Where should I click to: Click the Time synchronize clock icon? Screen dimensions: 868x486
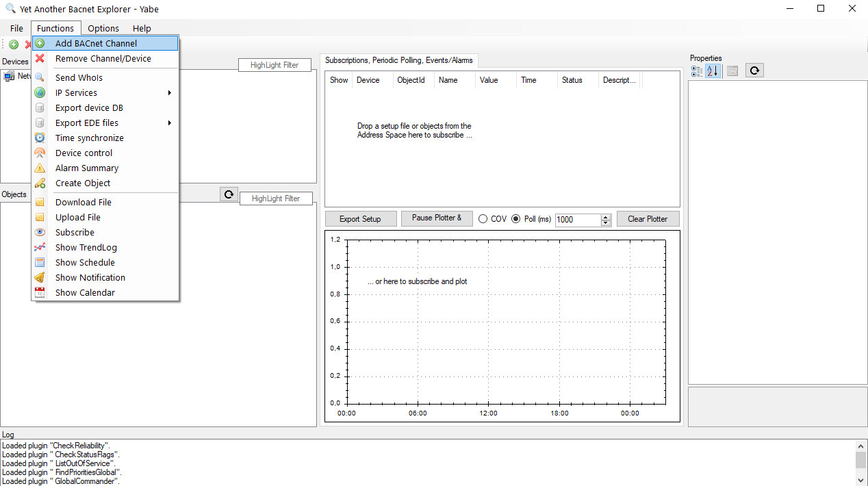click(40, 138)
